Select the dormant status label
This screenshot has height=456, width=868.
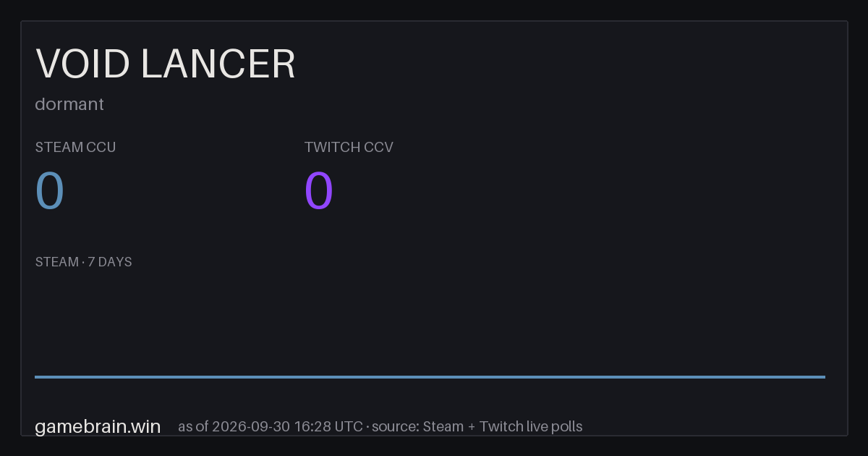point(69,104)
